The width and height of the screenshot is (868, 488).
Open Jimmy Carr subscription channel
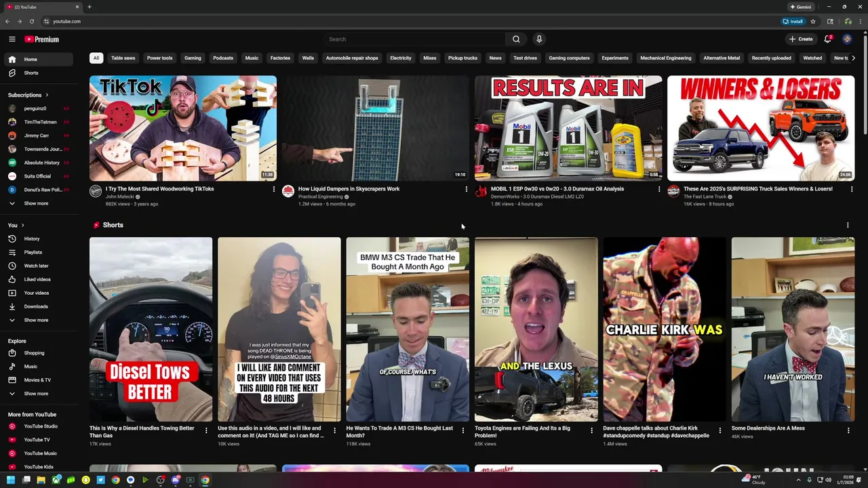(x=38, y=136)
